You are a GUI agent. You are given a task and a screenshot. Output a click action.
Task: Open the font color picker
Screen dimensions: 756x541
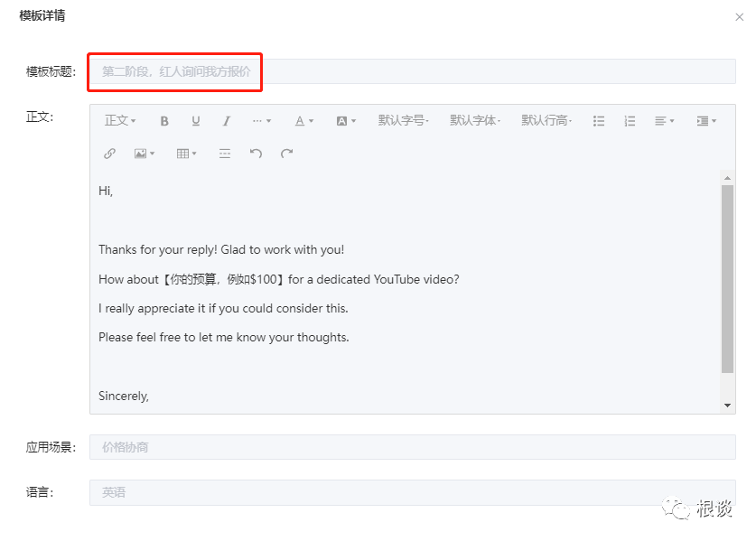pyautogui.click(x=304, y=121)
